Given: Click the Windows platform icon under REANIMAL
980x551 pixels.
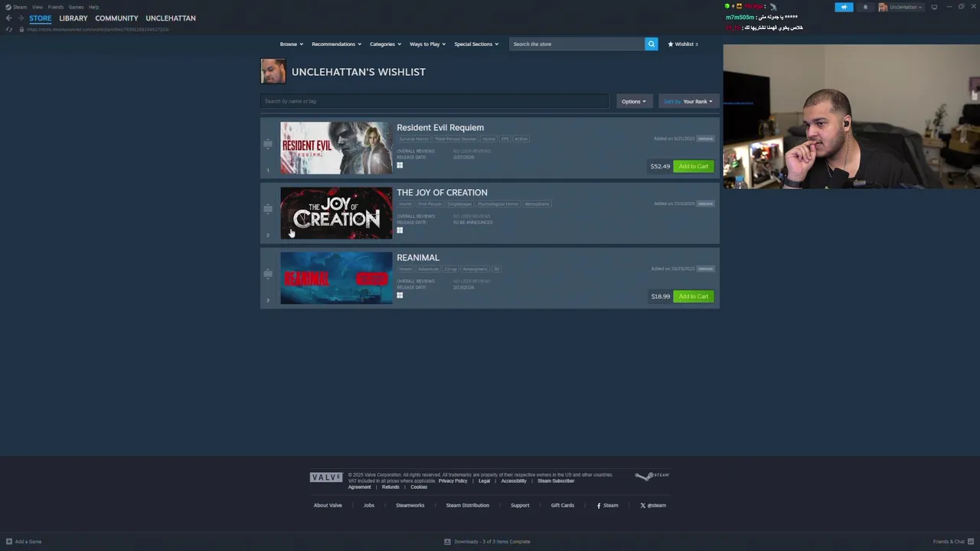Looking at the screenshot, I should [400, 295].
